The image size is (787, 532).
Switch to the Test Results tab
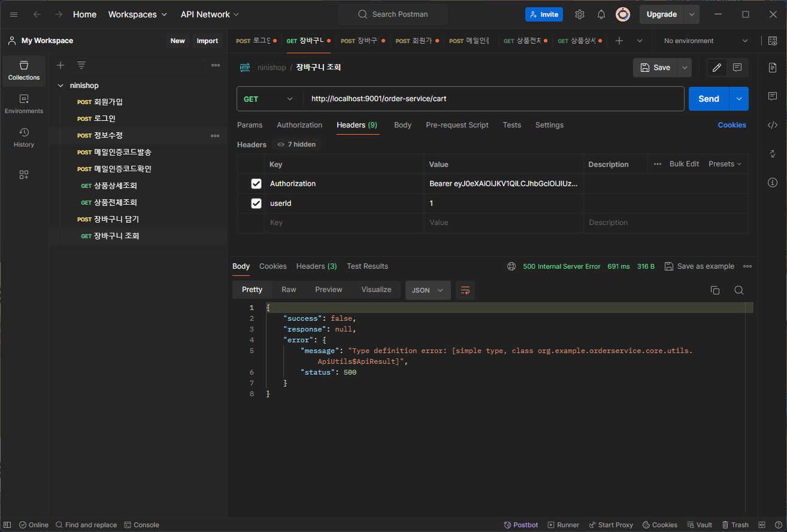[367, 266]
